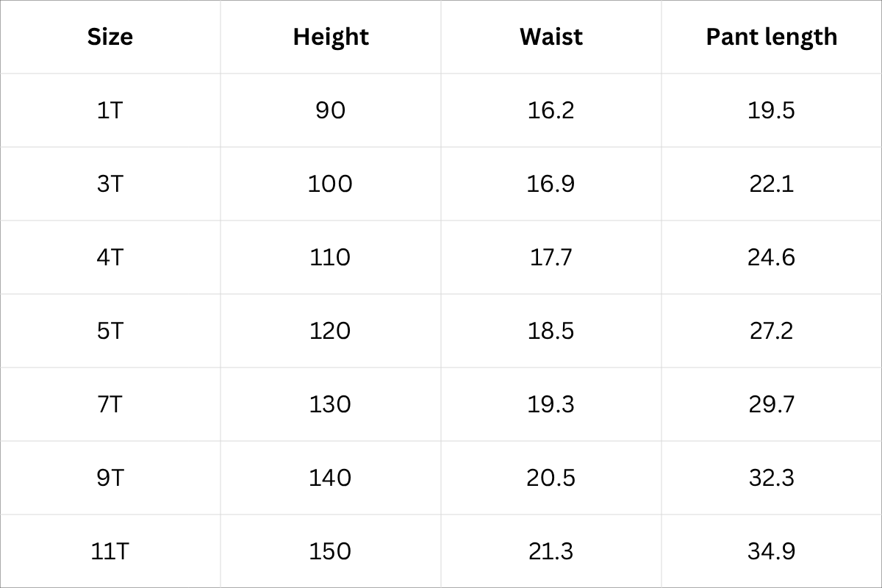The width and height of the screenshot is (882, 588).
Task: Click the height value 90
Action: tap(331, 110)
